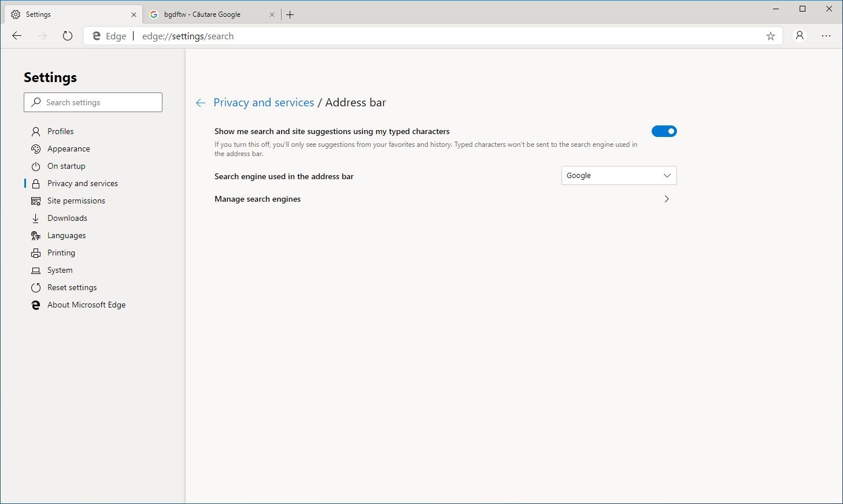Click back arrow beside Privacy and services
Screen dimensions: 843x504
(201, 103)
